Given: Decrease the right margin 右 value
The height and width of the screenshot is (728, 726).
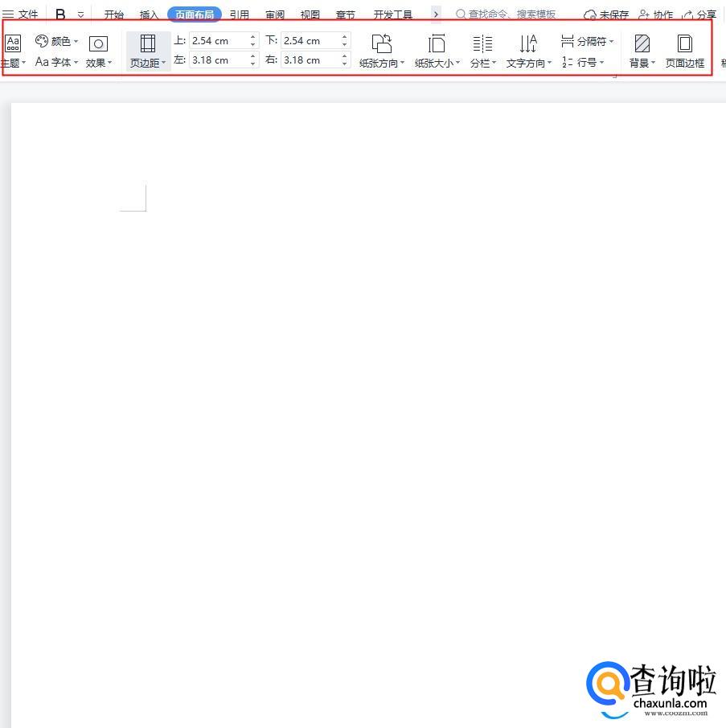Looking at the screenshot, I should (x=345, y=64).
